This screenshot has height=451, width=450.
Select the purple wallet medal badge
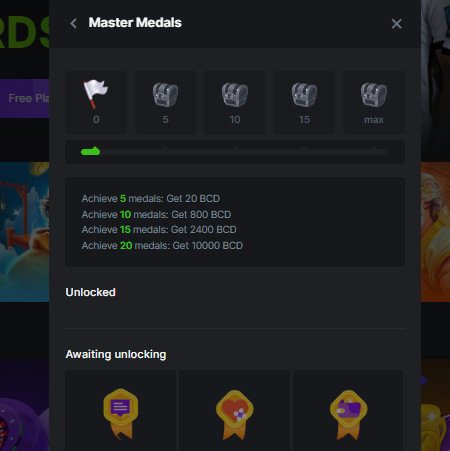coord(348,414)
